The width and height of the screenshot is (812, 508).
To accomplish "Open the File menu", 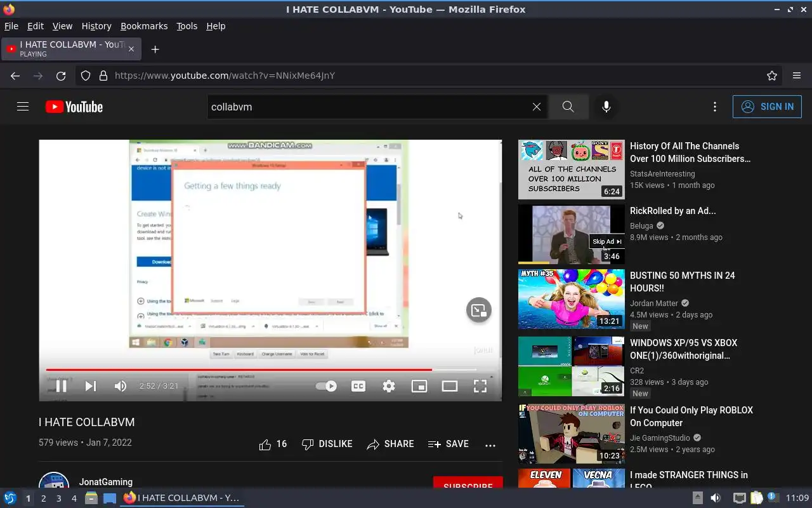I will pos(11,26).
